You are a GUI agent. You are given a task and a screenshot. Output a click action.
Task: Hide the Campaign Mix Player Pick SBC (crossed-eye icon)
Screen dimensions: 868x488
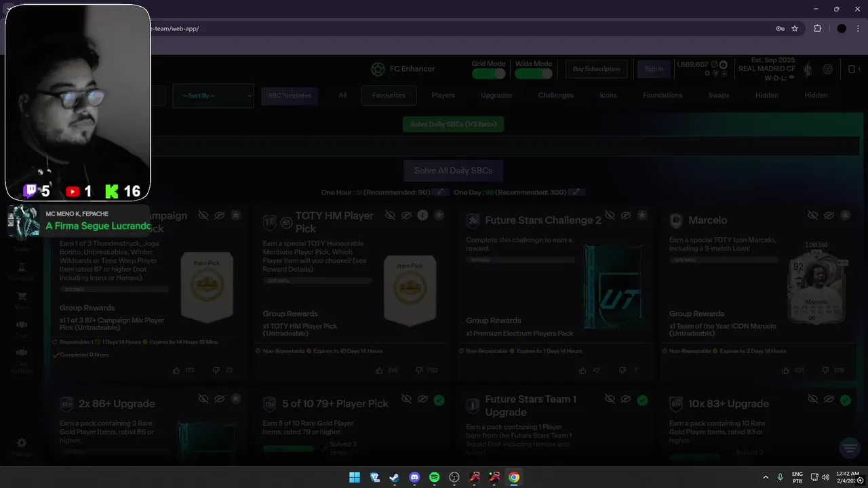(203, 216)
